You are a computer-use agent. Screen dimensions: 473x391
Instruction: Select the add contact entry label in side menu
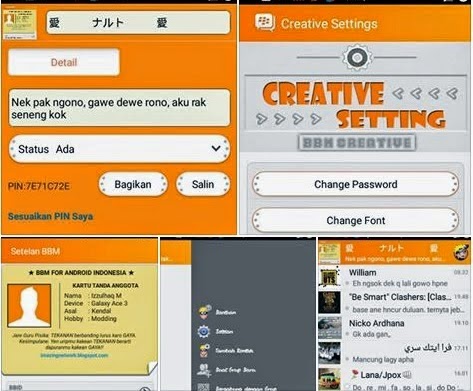tap(234, 351)
